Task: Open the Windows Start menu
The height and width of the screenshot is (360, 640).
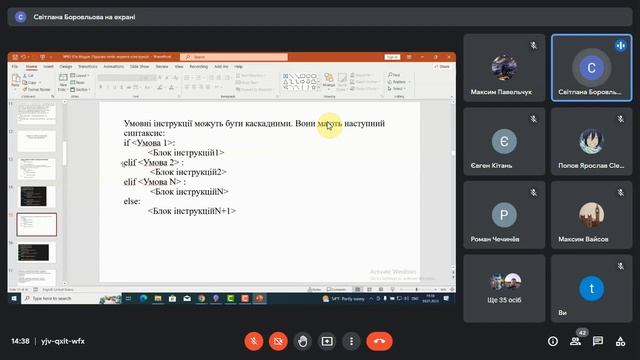Action: point(14,299)
